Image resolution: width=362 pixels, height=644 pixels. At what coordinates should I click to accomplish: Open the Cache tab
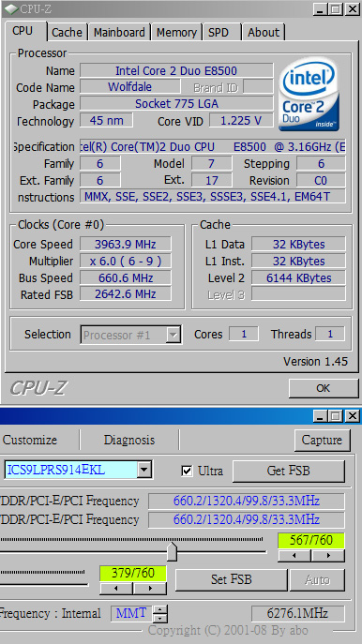click(67, 33)
